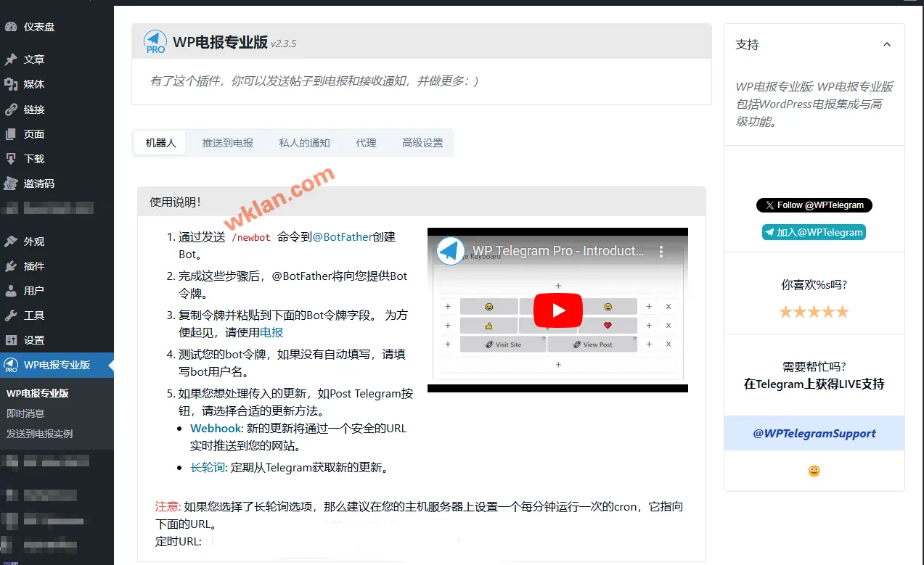The height and width of the screenshot is (565, 924).
Task: Click the person icon beside 用户
Action: (x=11, y=291)
